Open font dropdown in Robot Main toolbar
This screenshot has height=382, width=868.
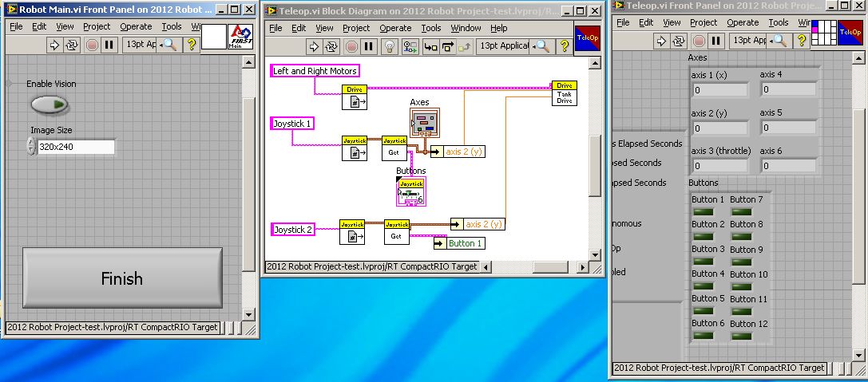(140, 45)
